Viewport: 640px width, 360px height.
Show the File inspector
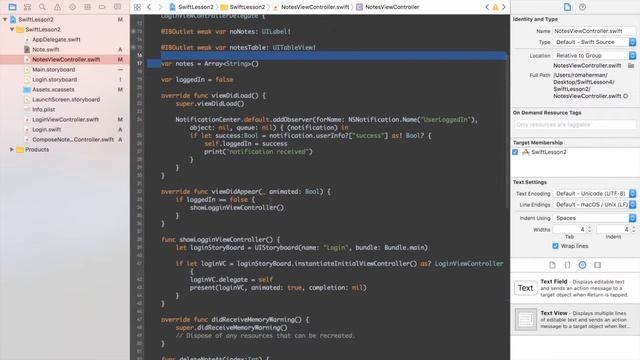[567, 7]
